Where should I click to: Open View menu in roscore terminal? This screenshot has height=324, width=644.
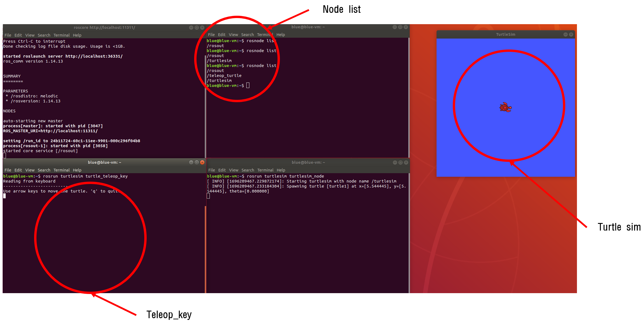click(30, 35)
